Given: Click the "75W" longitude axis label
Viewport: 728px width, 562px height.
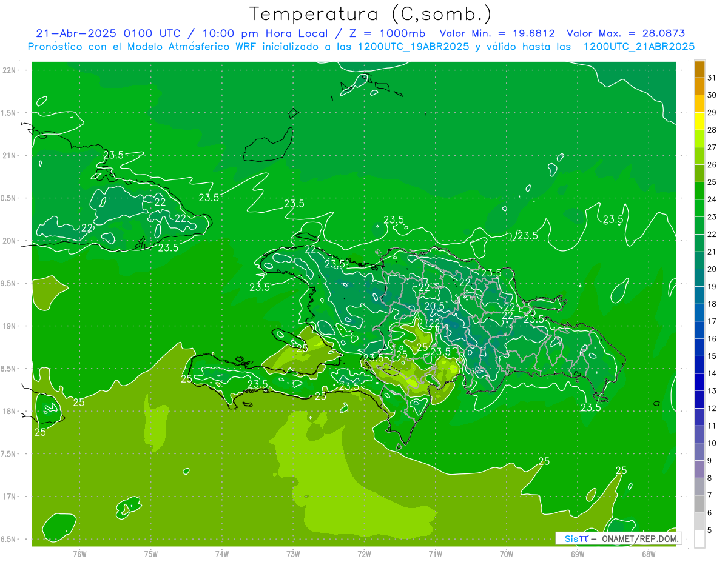Looking at the screenshot, I should pyautogui.click(x=151, y=554).
